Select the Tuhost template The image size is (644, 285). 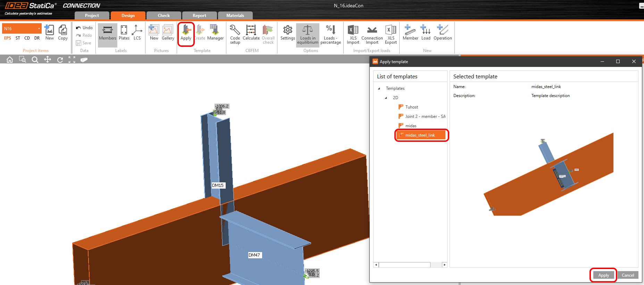(411, 107)
